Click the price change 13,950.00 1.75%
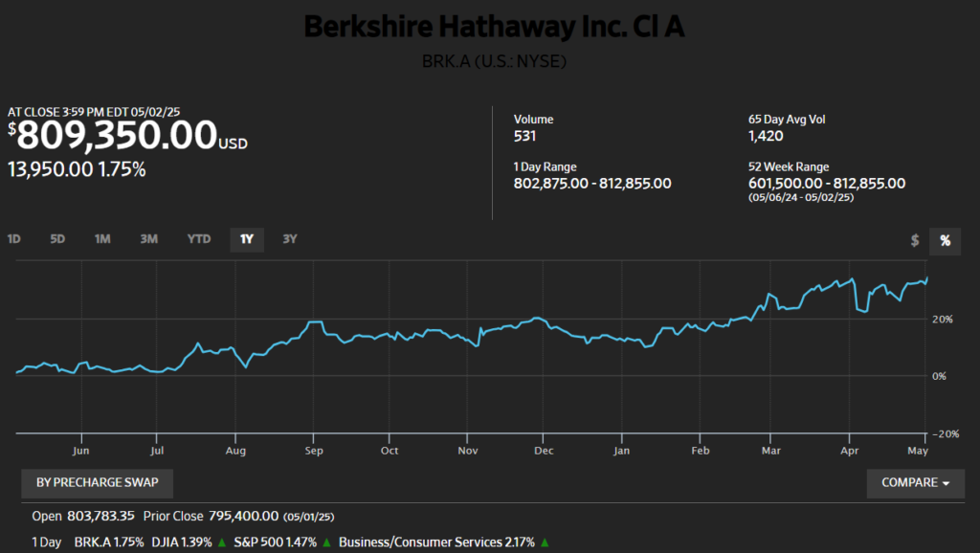This screenshot has height=553, width=980. tap(77, 169)
